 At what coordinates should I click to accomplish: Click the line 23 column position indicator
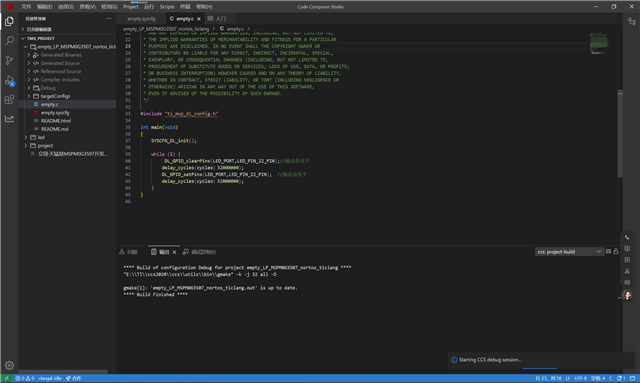click(x=549, y=379)
